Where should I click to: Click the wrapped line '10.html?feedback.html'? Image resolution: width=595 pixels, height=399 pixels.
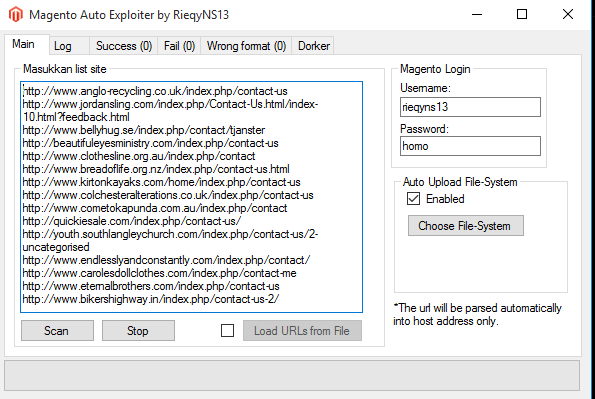[76, 117]
